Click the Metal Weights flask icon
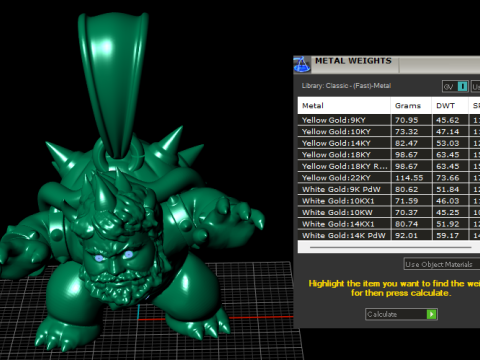 point(302,65)
